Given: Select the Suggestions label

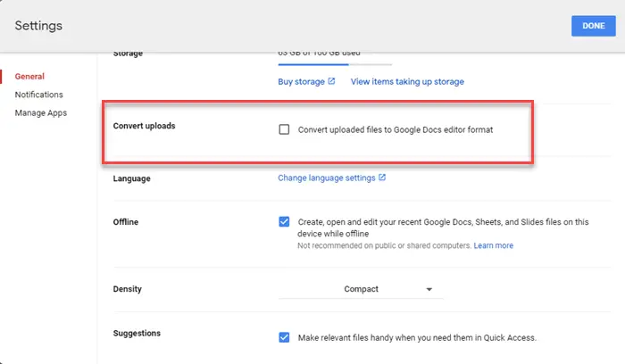Looking at the screenshot, I should click(x=137, y=334).
